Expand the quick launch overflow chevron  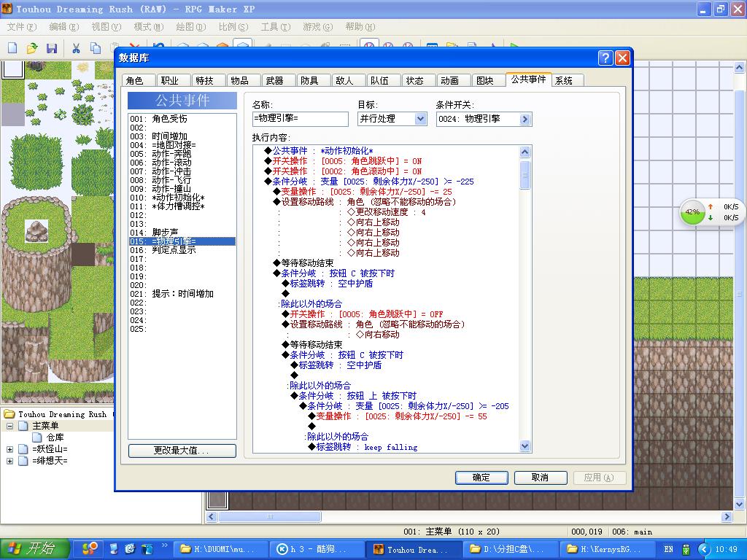click(165, 545)
